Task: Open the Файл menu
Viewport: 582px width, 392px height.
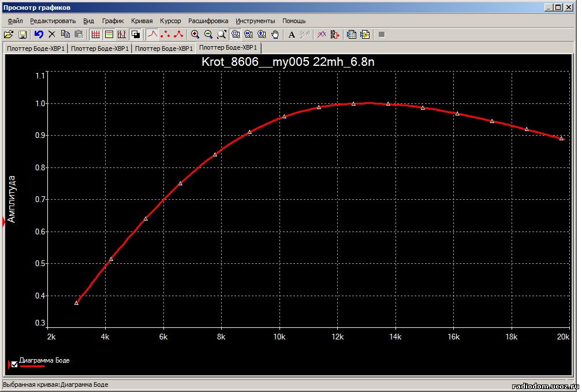Action: (15, 21)
